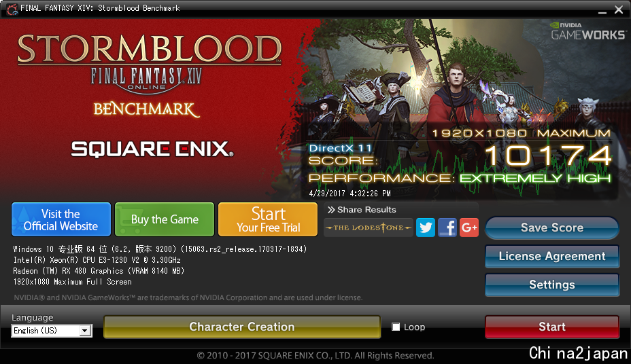Screen dimensions: 631x364
Task: Click the Square Enix logo
Action: click(152, 149)
